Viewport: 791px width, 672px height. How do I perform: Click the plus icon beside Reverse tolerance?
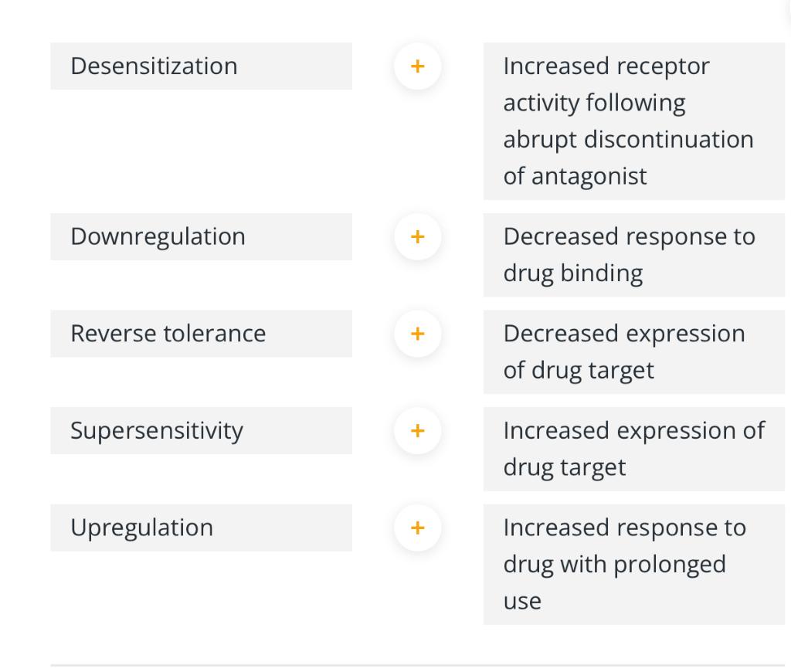coord(417,334)
